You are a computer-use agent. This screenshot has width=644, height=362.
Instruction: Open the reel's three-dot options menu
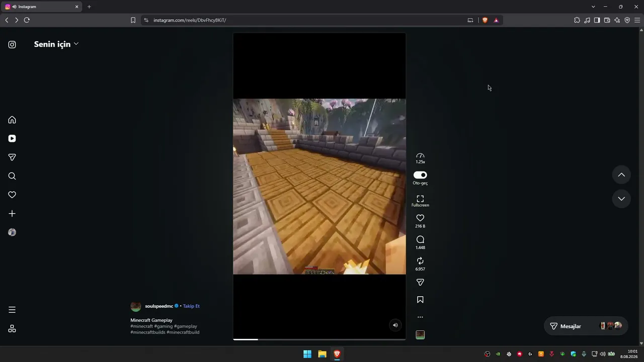coord(420,317)
